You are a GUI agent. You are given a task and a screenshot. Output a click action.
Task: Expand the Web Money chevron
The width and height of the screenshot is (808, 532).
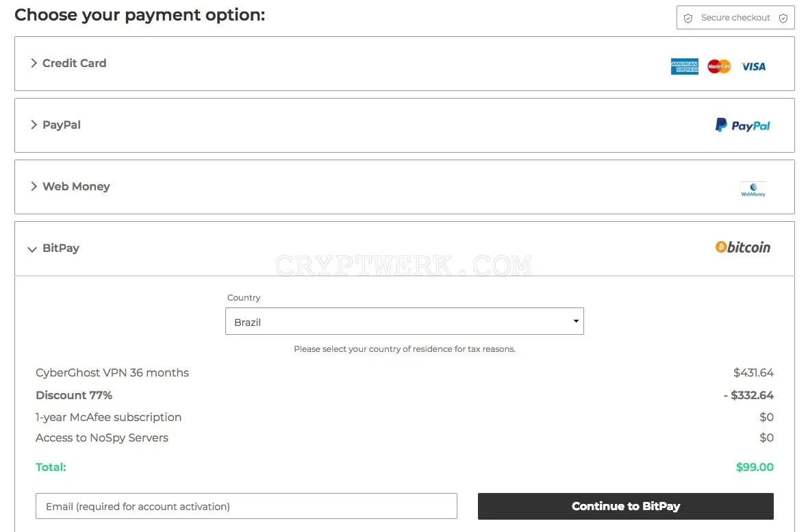34,186
